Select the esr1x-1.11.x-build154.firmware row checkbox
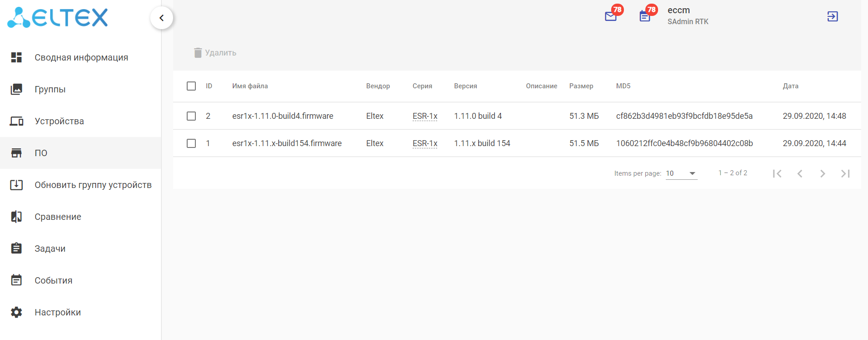Image resolution: width=868 pixels, height=340 pixels. point(191,143)
